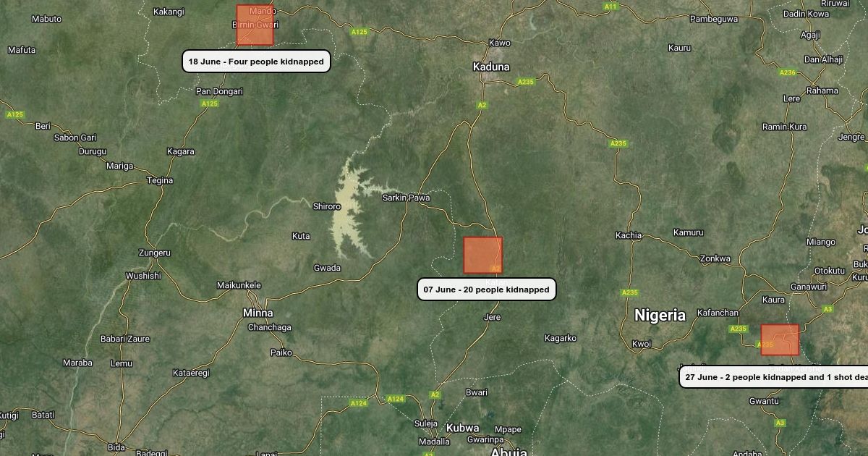This screenshot has height=456, width=868.
Task: Click the Jere place name
Action: point(492,317)
